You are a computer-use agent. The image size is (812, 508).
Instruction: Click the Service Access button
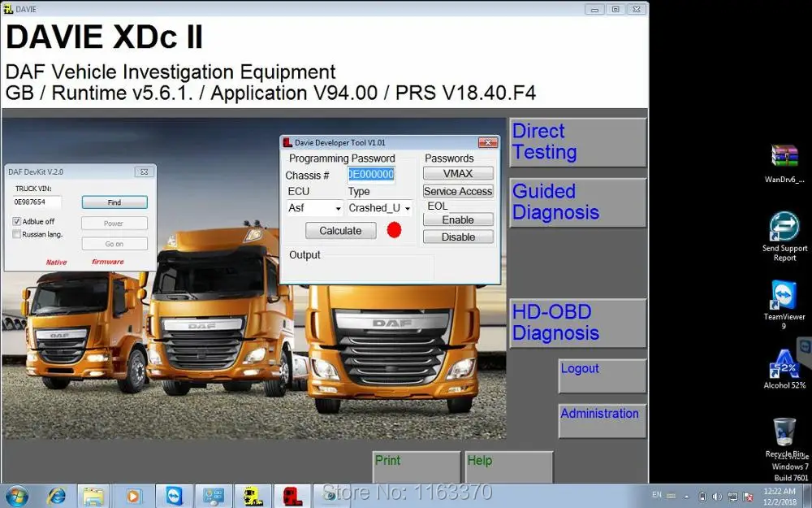[458, 191]
